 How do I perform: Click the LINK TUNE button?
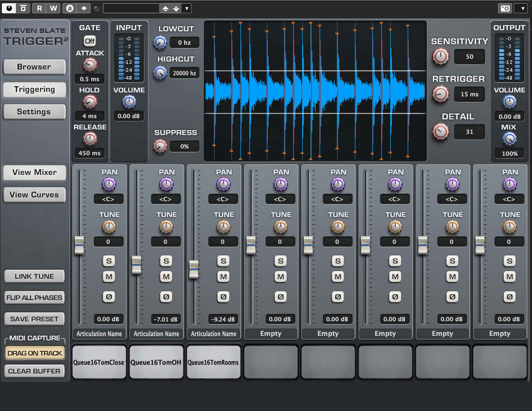[x=34, y=276]
